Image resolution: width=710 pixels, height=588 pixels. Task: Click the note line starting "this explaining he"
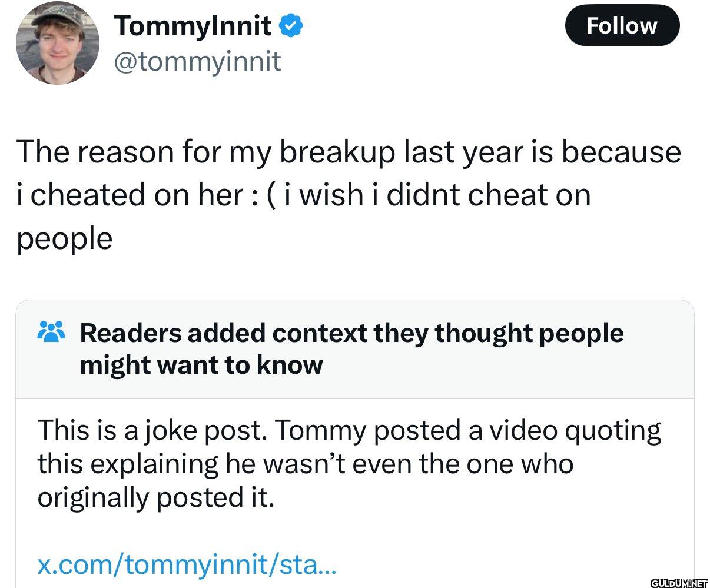tap(305, 464)
